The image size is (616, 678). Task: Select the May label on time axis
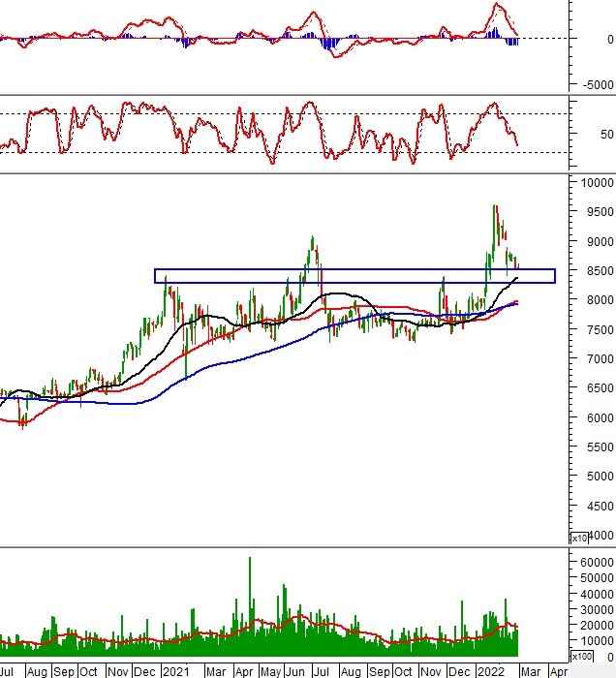coord(270,671)
